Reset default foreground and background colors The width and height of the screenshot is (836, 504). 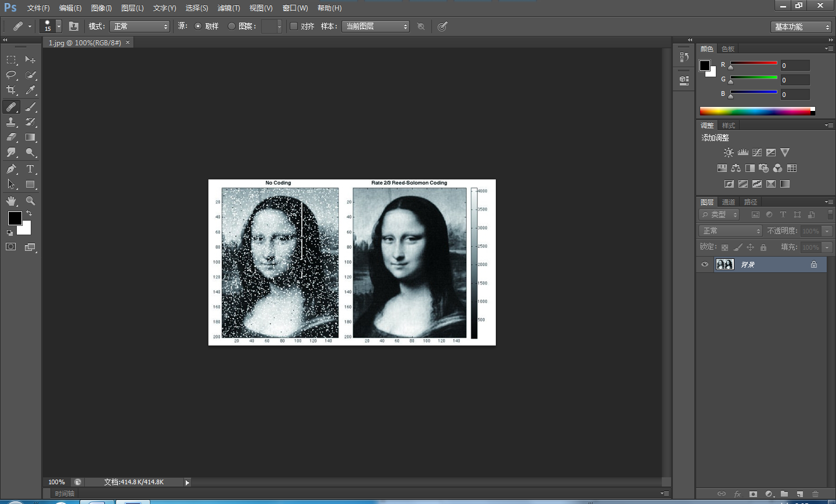[x=10, y=233]
